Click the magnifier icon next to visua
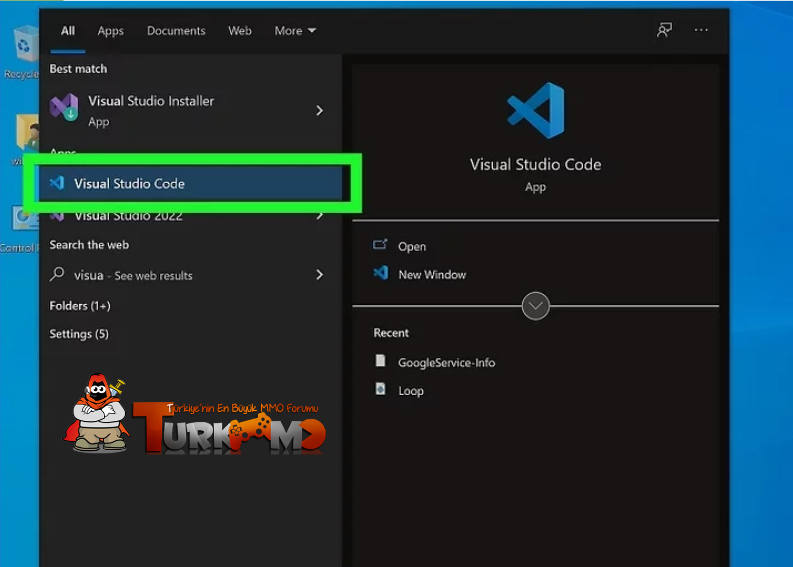793x567 pixels. click(x=57, y=274)
